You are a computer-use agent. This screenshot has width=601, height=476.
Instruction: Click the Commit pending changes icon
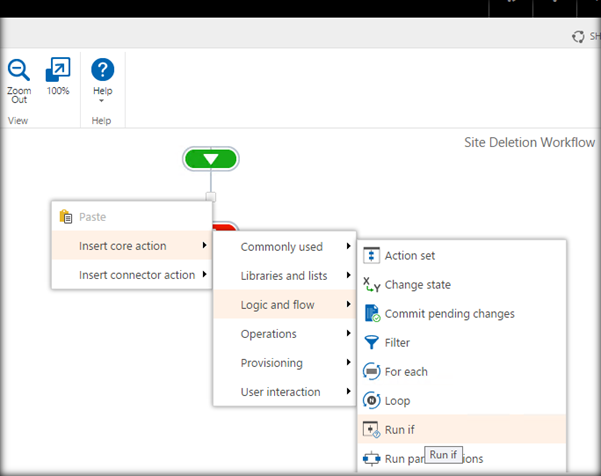[x=371, y=313]
